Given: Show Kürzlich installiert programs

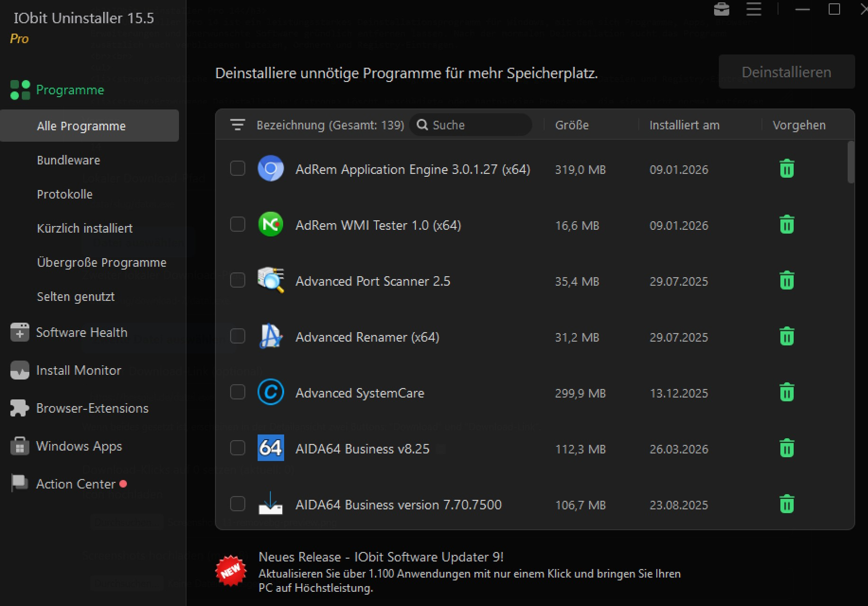Looking at the screenshot, I should click(x=85, y=228).
